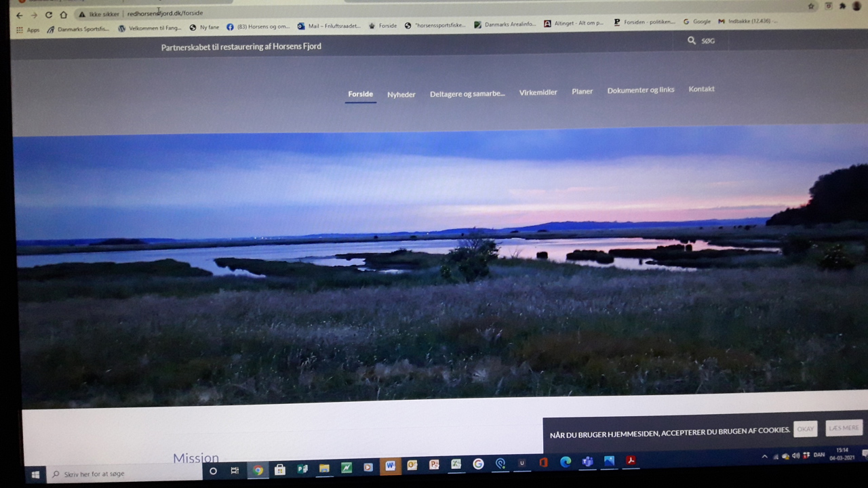
Task: Open the Forside menu item
Action: [x=360, y=94]
